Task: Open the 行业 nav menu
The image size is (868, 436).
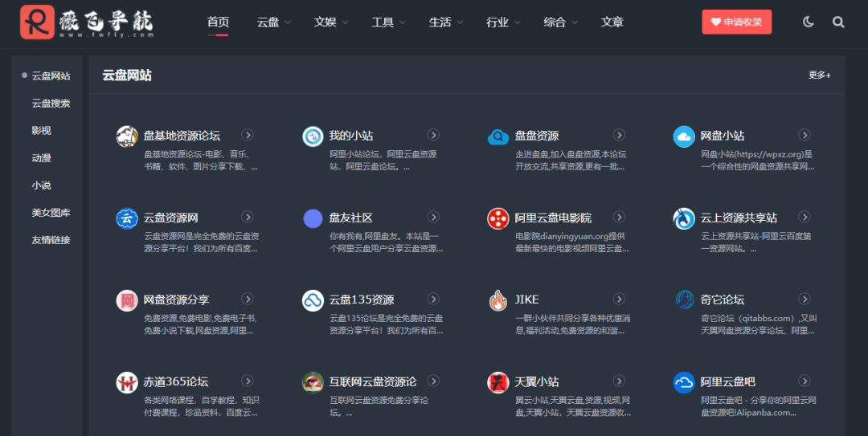Action: pos(497,22)
